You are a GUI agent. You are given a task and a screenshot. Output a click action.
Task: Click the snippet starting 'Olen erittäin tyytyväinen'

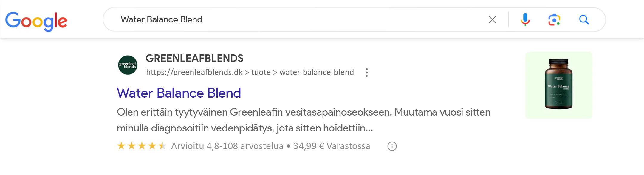pos(304,112)
